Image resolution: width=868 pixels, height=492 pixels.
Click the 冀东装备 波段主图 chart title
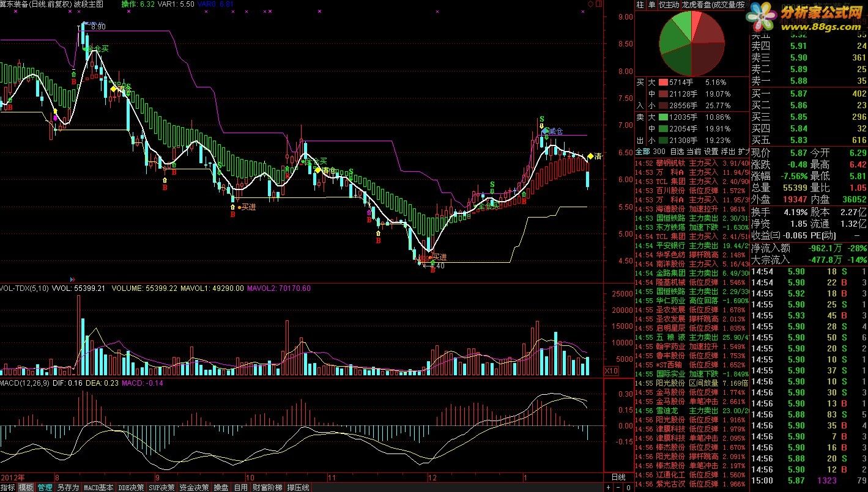click(51, 4)
